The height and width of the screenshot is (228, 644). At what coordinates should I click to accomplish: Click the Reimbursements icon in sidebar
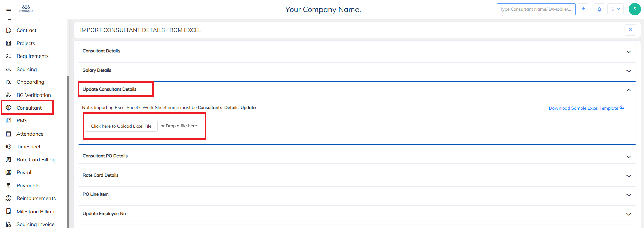click(x=9, y=198)
